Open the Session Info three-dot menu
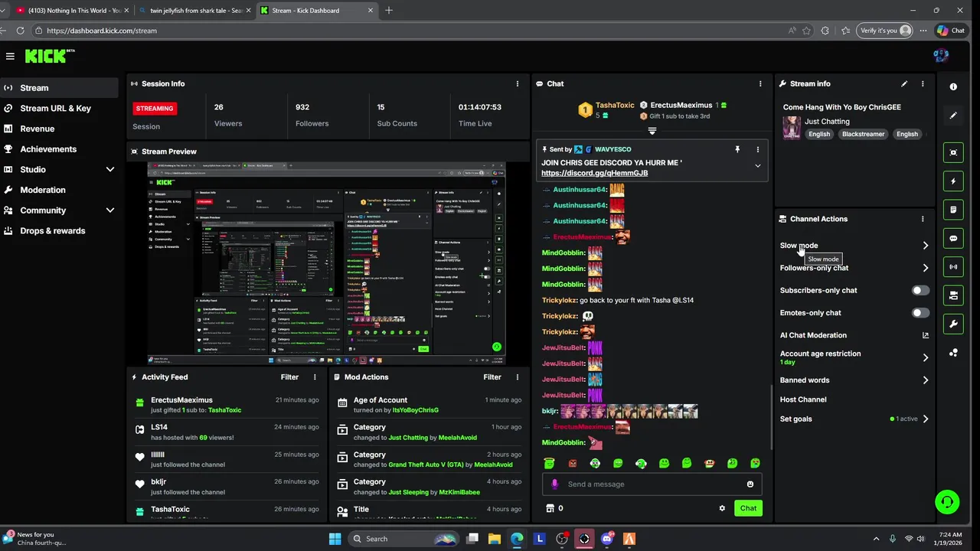The width and height of the screenshot is (980, 551). pos(518,84)
